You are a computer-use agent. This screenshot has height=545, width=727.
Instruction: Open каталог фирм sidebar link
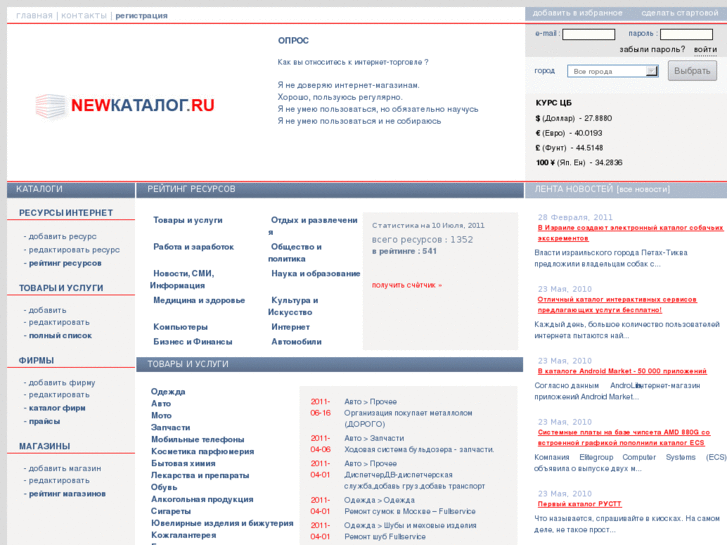point(57,407)
